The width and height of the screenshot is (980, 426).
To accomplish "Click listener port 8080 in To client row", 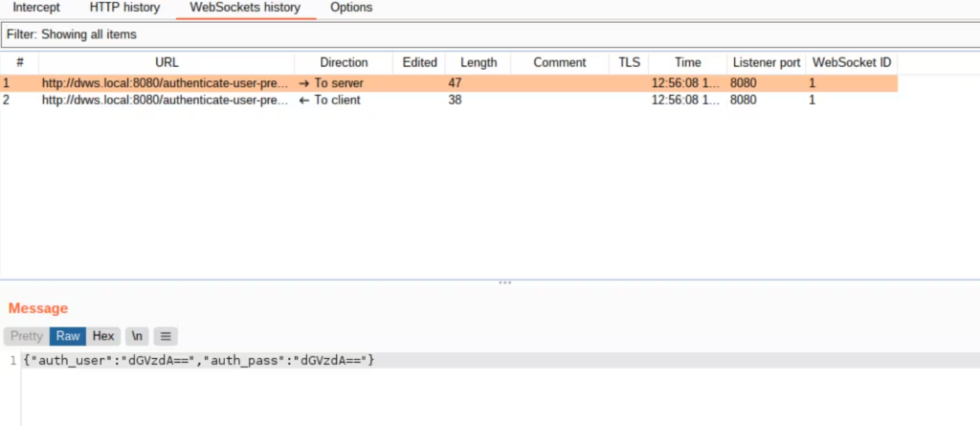I will point(743,101).
